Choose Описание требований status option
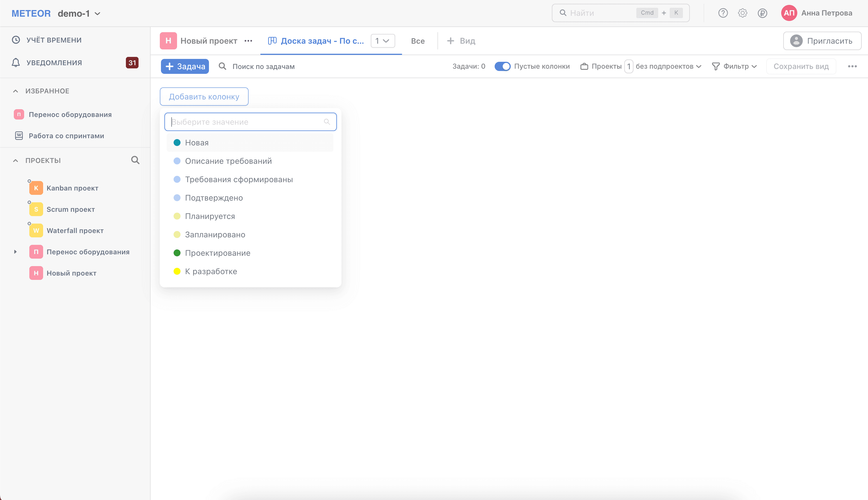The image size is (868, 500). click(x=250, y=161)
